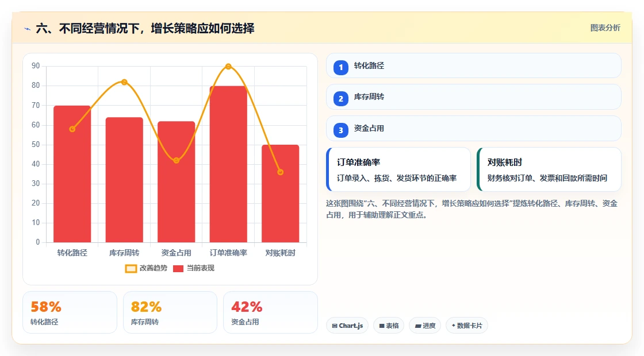The image size is (644, 356).
Task: Click the trend line point above 库存周转
Action: tap(124, 82)
